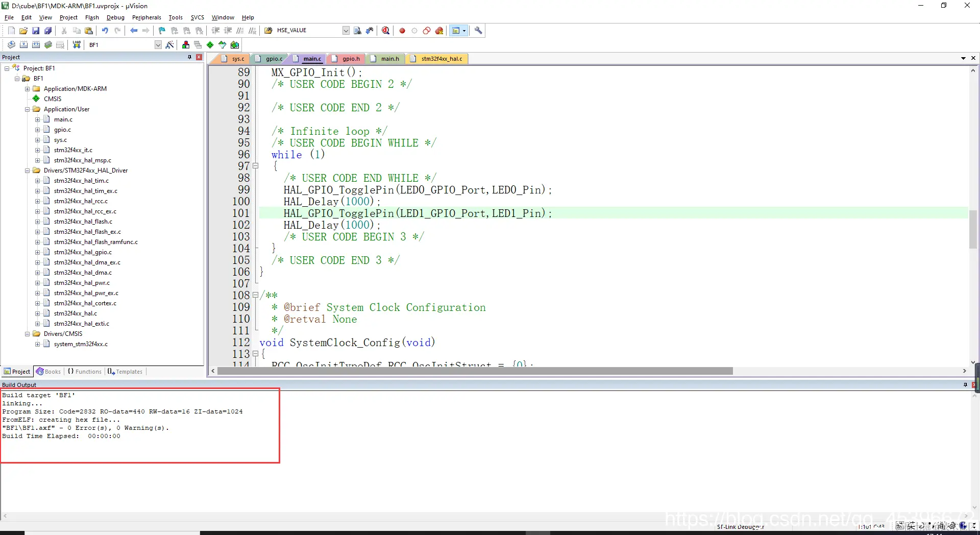
Task: Undo the last edit
Action: [105, 31]
